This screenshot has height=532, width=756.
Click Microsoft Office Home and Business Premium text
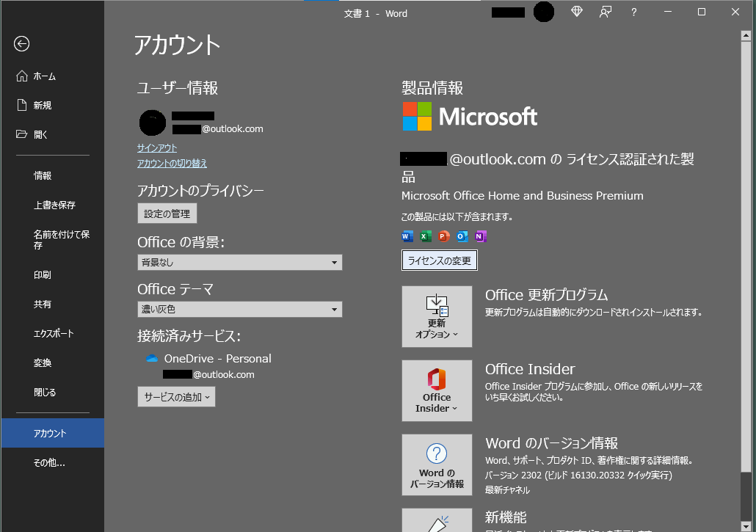tap(522, 196)
